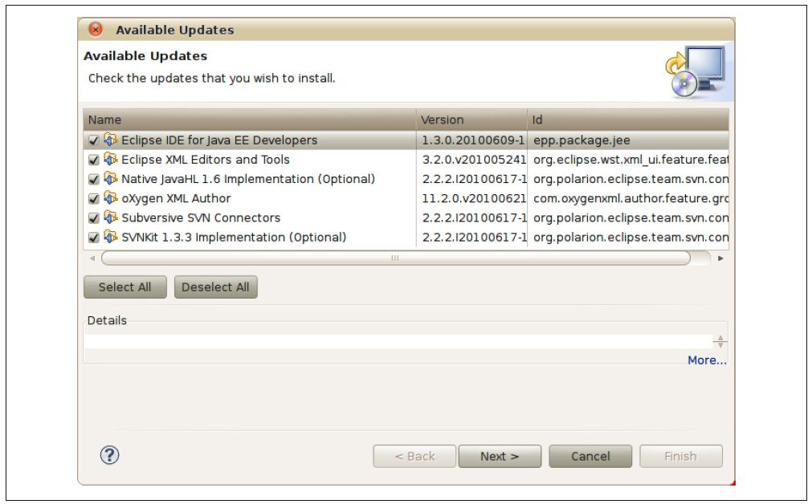
Task: Click the feature icon beside oXygen XML Author
Action: tap(110, 197)
